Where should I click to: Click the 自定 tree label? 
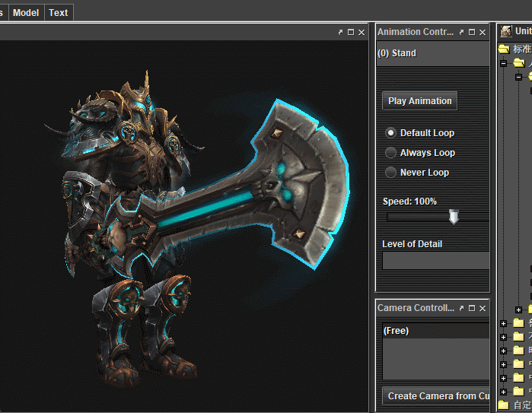(523, 405)
